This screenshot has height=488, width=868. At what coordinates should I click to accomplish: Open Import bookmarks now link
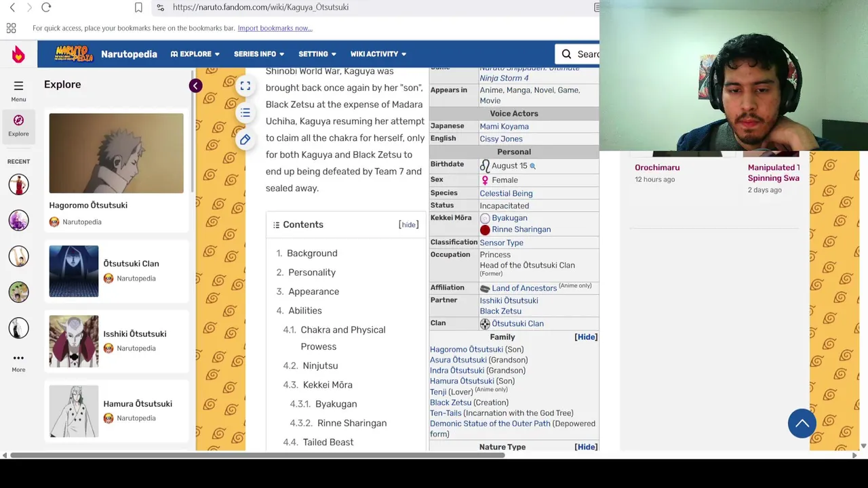coord(275,28)
